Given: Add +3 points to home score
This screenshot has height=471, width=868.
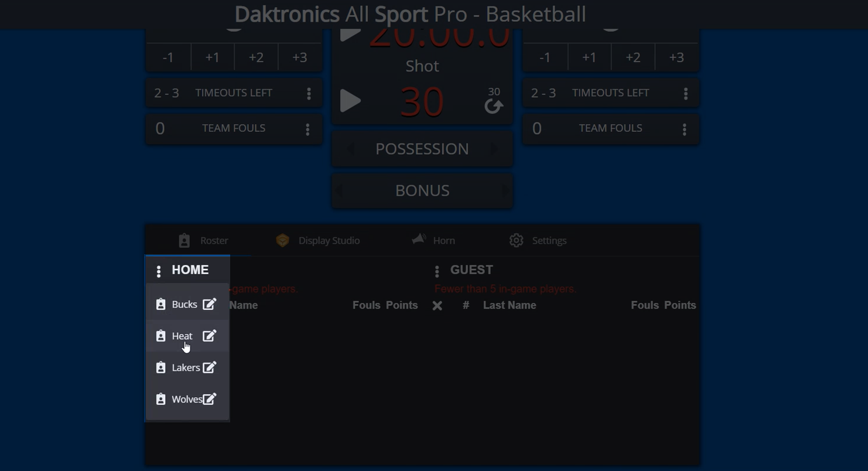Looking at the screenshot, I should pos(299,57).
